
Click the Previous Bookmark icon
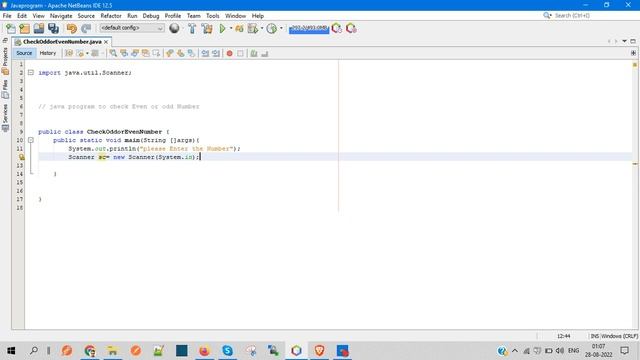point(170,53)
